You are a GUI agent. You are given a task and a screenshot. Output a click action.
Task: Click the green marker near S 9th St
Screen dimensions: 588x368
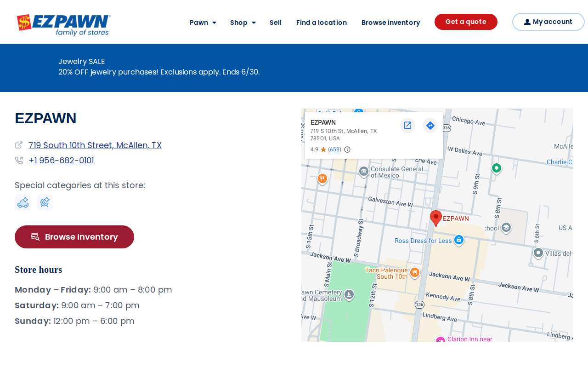coord(496,168)
